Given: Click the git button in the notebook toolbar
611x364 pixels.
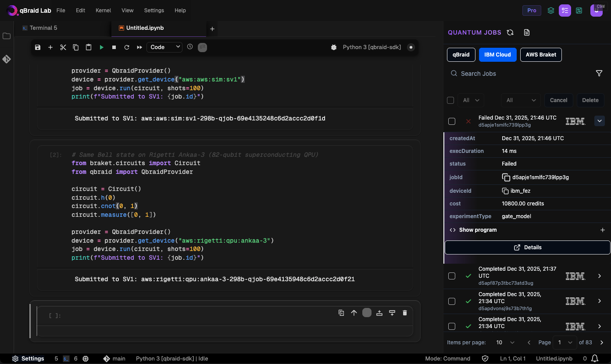Looking at the screenshot, I should (x=202, y=47).
